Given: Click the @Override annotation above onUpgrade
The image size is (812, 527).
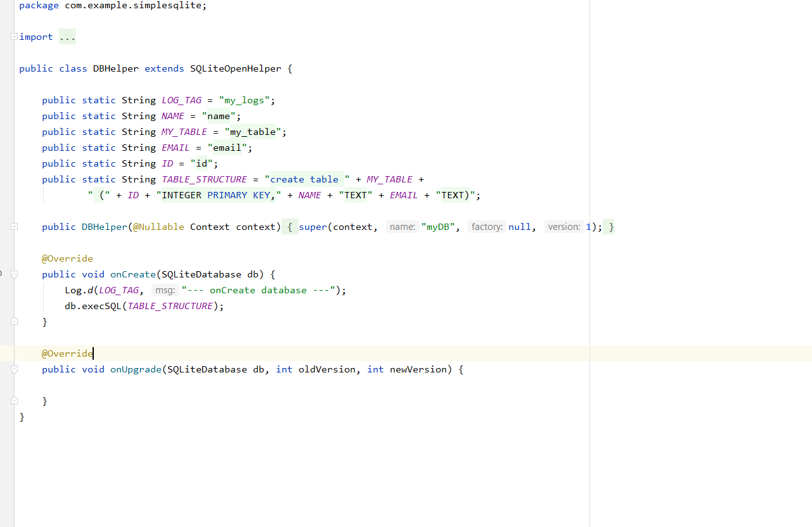Looking at the screenshot, I should pyautogui.click(x=67, y=353).
